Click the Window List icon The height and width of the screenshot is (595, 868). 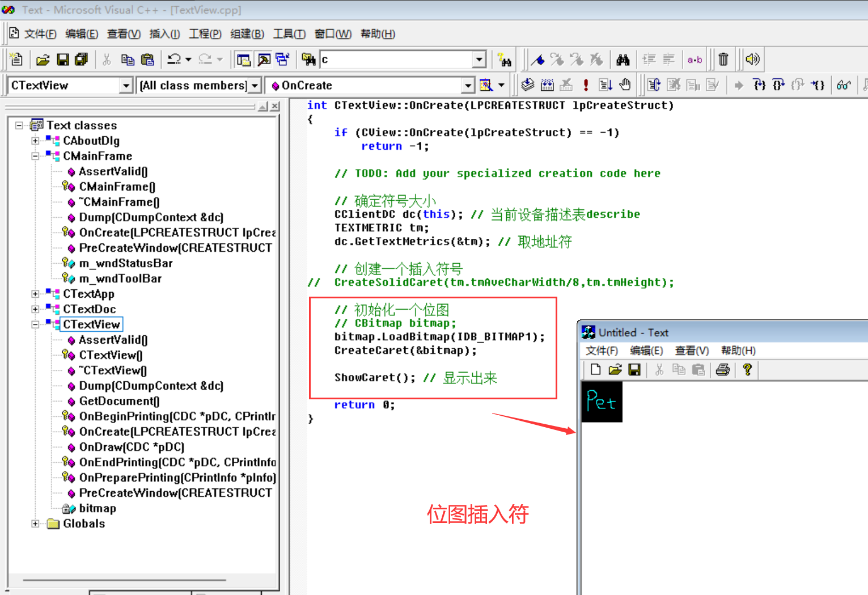(282, 59)
